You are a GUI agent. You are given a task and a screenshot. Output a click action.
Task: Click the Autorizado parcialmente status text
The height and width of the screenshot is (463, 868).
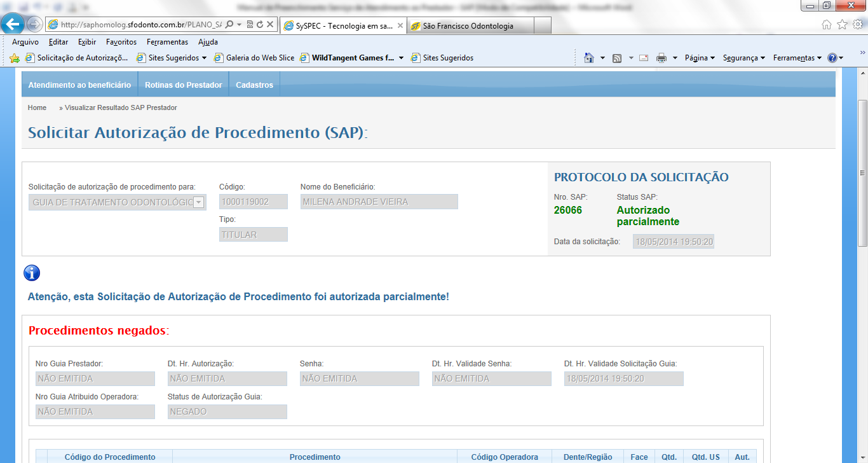pyautogui.click(x=648, y=216)
